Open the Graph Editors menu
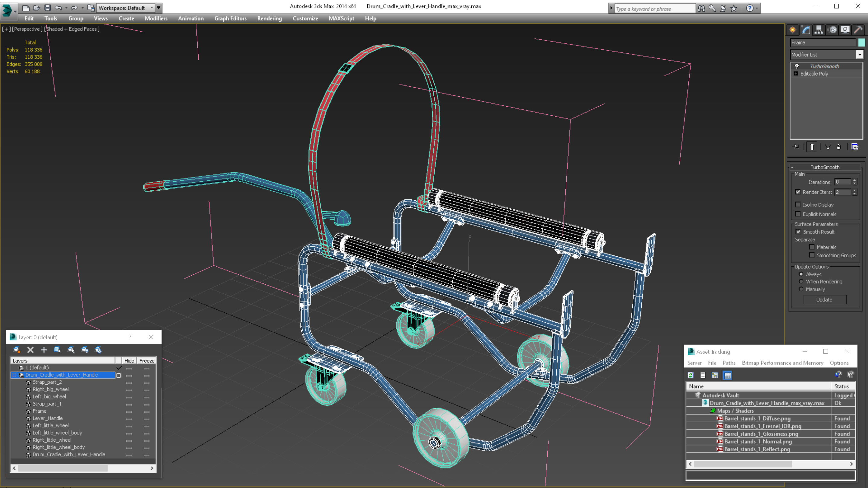Viewport: 868px width, 488px height. click(x=231, y=18)
